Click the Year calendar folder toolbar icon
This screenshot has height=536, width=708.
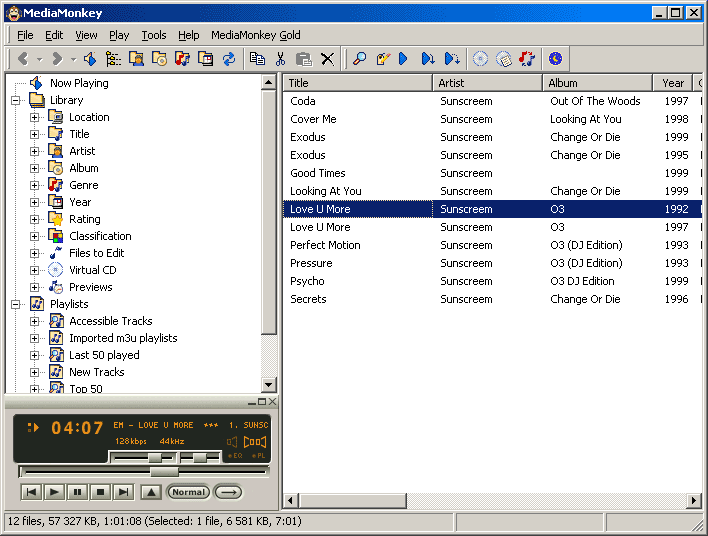point(205,59)
